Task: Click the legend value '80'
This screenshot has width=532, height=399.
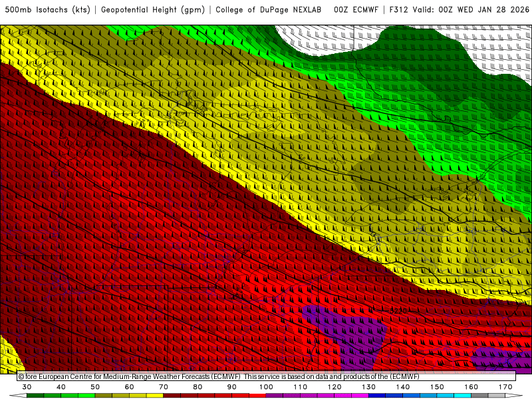Action: [x=198, y=387]
